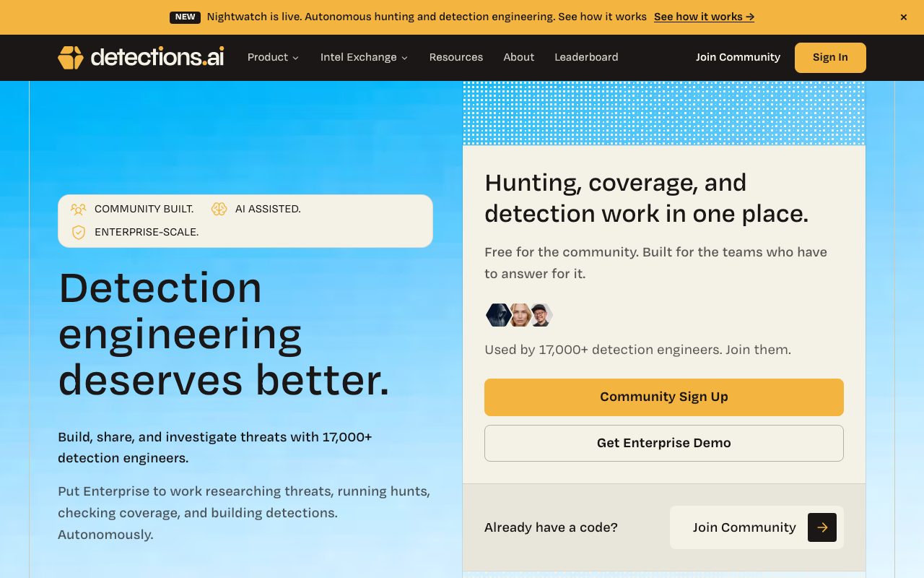
Task: Click the community people icon beside COMMUNITY BUILT
Action: point(79,210)
